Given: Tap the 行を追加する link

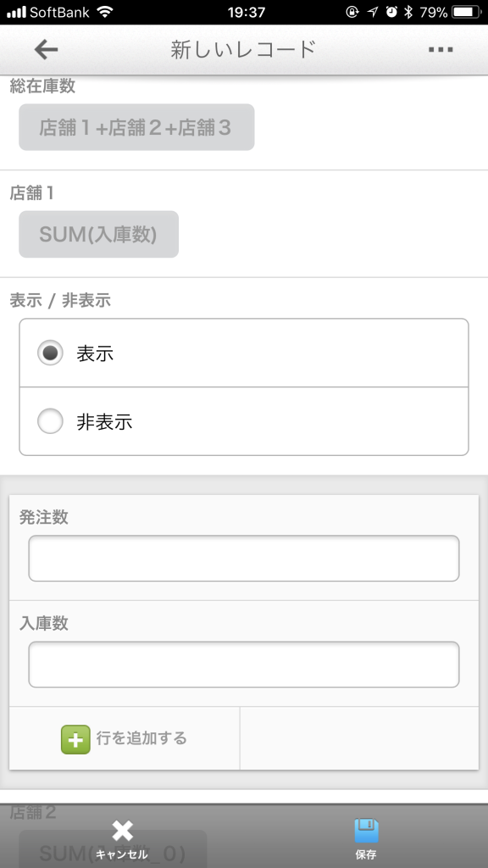Looking at the screenshot, I should point(141,738).
